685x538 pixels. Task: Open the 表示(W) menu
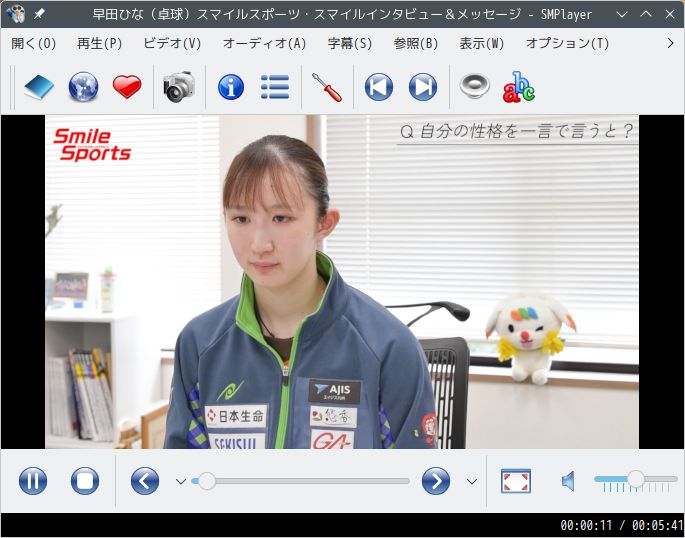pos(481,43)
